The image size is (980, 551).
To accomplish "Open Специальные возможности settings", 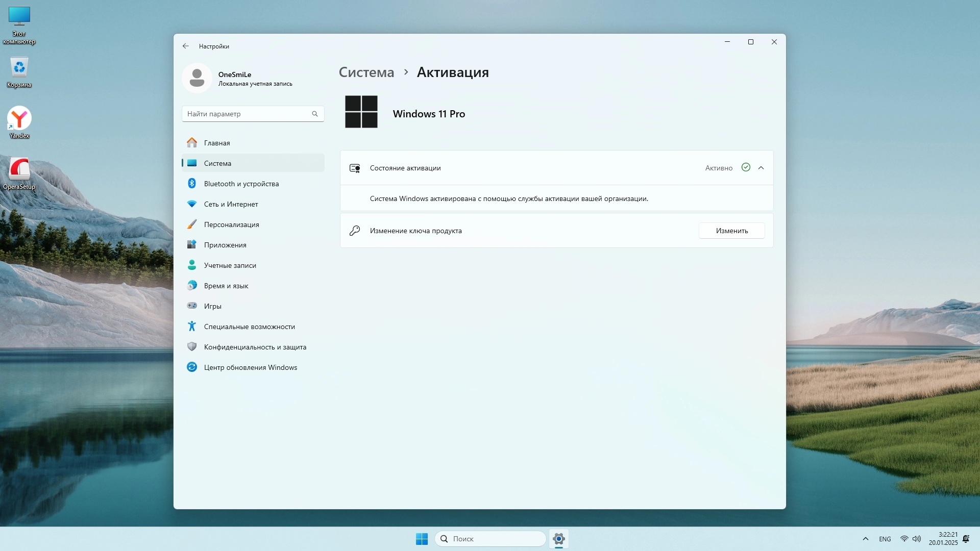I will click(249, 327).
